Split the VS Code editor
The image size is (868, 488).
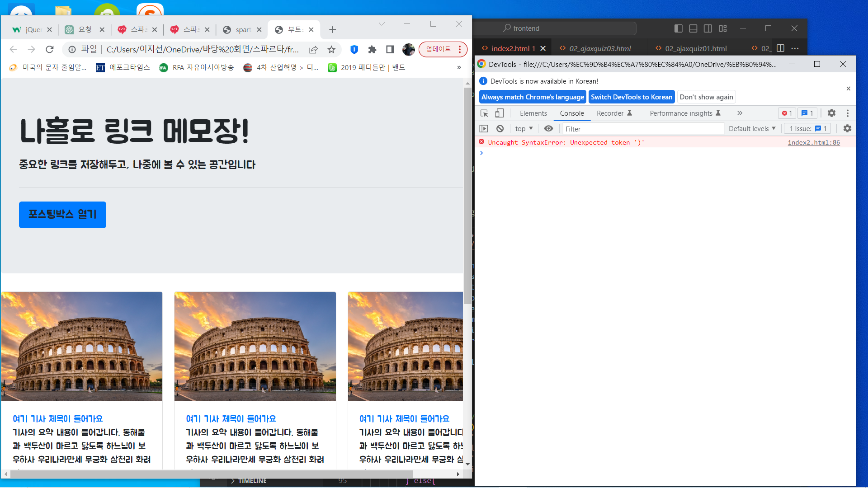pos(780,48)
